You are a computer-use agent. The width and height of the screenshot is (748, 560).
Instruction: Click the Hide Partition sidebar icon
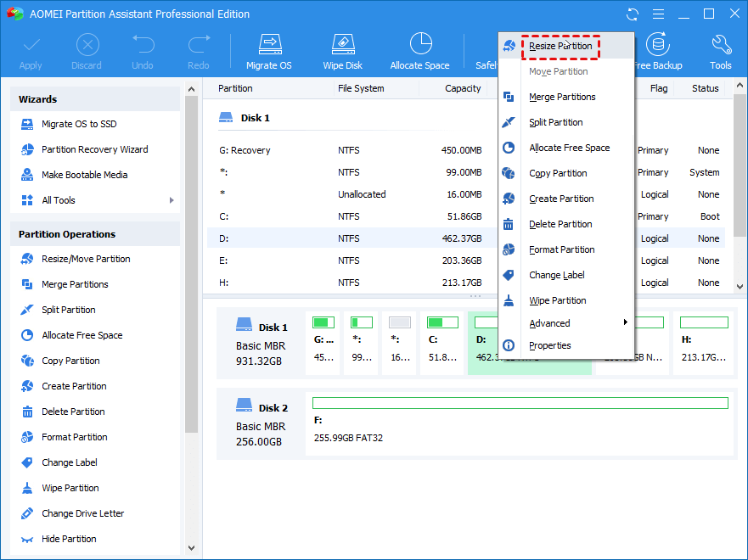click(27, 539)
